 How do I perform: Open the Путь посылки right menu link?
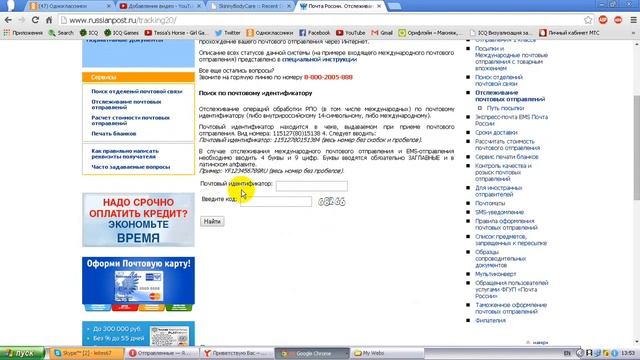505,108
